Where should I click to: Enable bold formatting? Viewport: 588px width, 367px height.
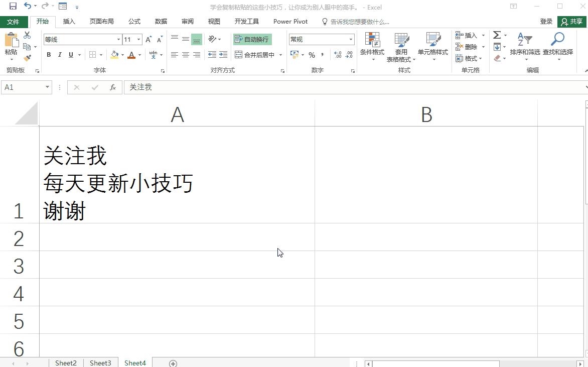49,55
